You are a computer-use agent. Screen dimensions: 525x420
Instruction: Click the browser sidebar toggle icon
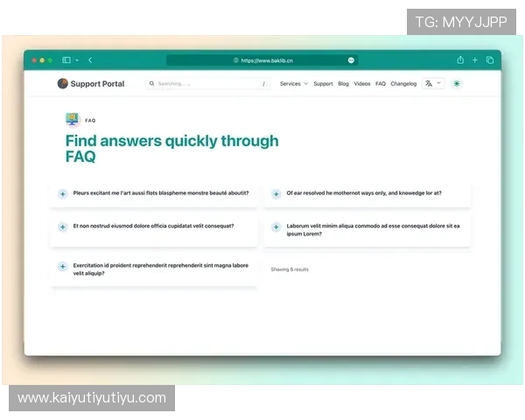pyautogui.click(x=66, y=60)
